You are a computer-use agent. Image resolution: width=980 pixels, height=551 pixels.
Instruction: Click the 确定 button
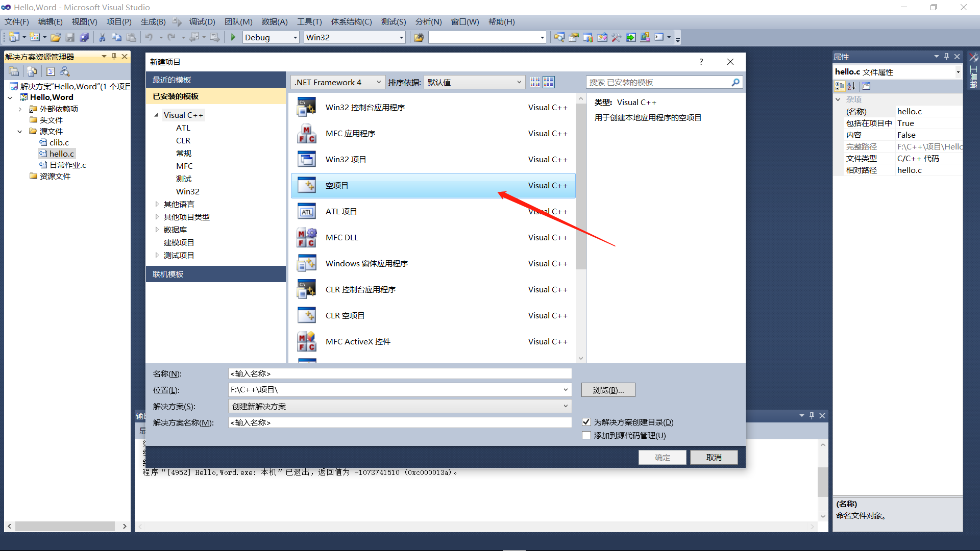663,457
